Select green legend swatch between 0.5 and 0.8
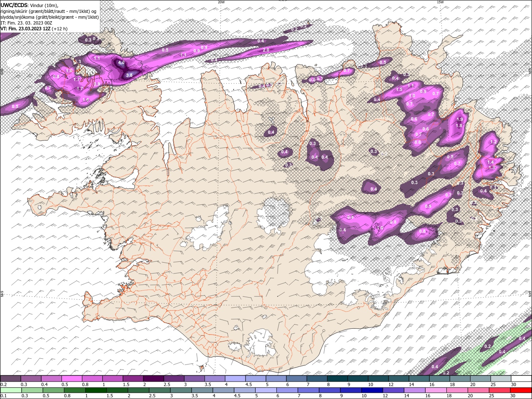The height and width of the screenshot is (399, 532). click(74, 390)
